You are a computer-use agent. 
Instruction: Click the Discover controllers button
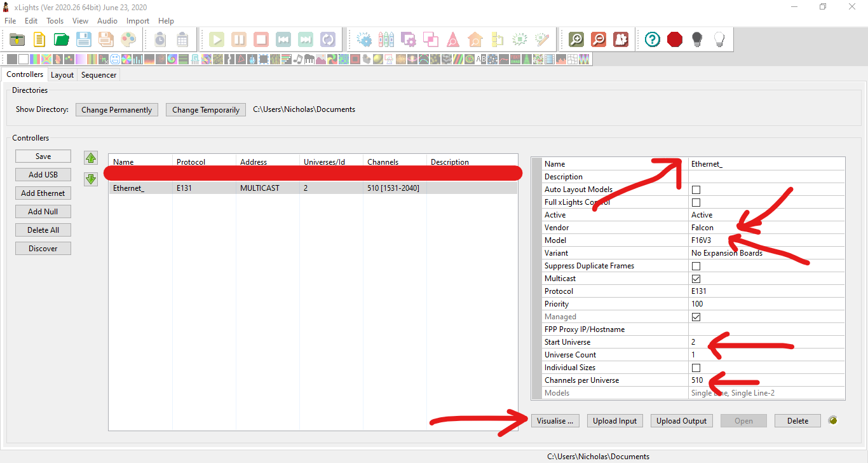click(x=43, y=249)
